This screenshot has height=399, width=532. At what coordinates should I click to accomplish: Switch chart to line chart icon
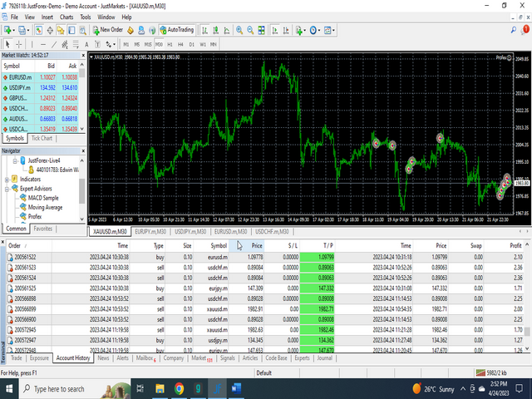point(227,30)
